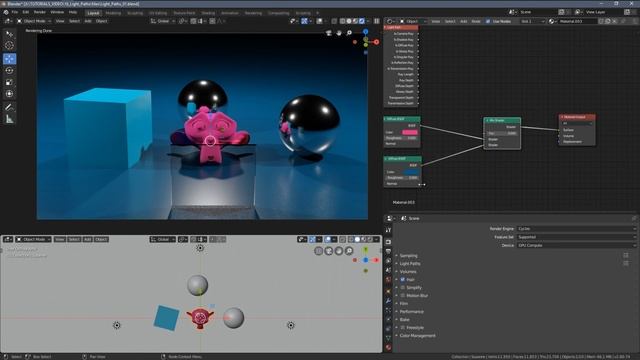
Task: Activate the Rotate tool
Action: tap(9, 71)
